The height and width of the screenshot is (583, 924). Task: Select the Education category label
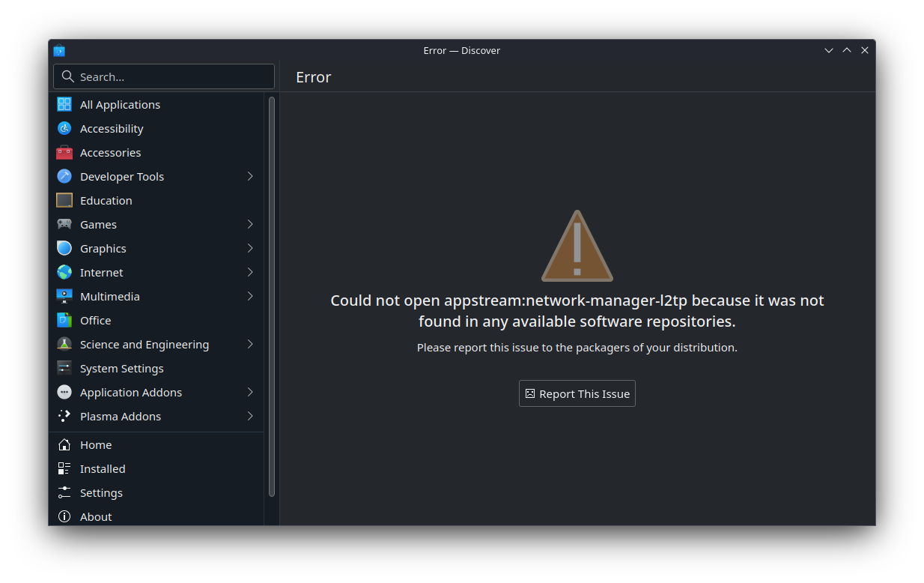point(106,201)
